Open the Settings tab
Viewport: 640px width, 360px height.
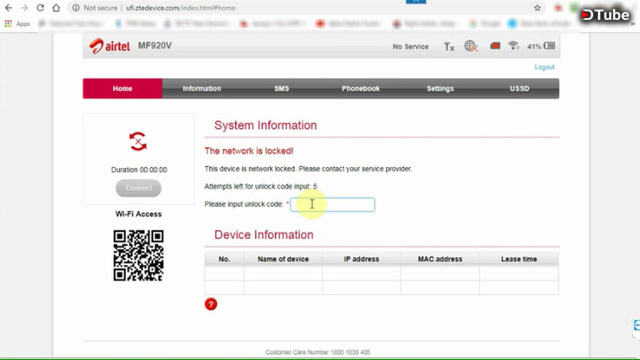click(x=440, y=89)
